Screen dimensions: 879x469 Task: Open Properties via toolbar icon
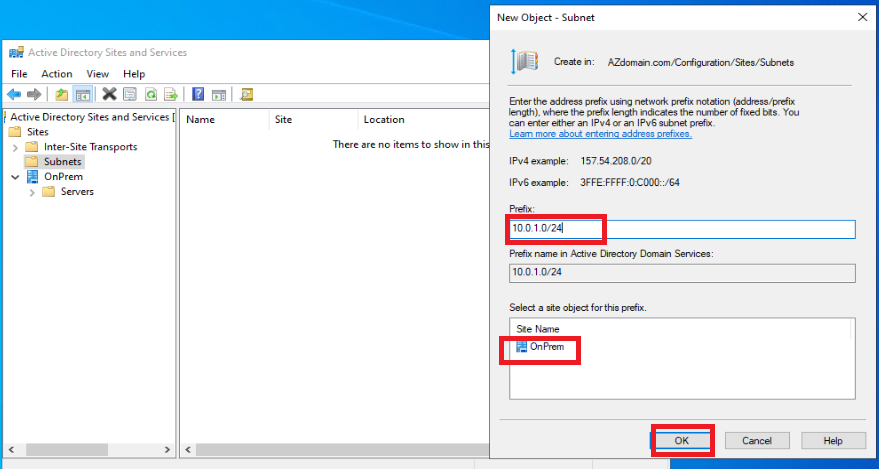tap(130, 94)
